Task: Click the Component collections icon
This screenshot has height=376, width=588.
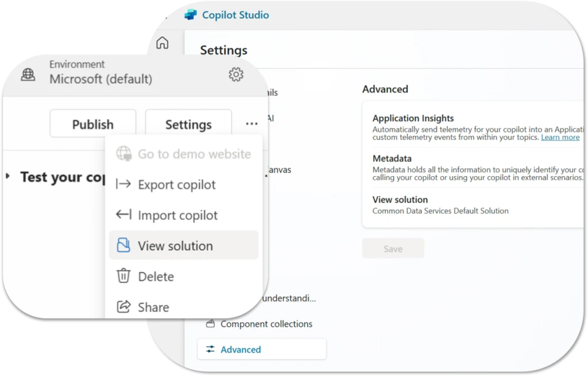Action: click(x=210, y=324)
